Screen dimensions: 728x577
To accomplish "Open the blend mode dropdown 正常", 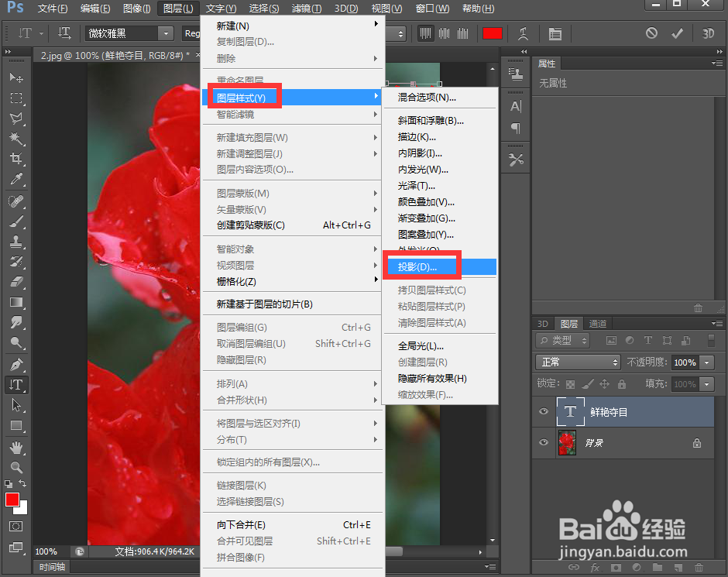I will pos(578,362).
